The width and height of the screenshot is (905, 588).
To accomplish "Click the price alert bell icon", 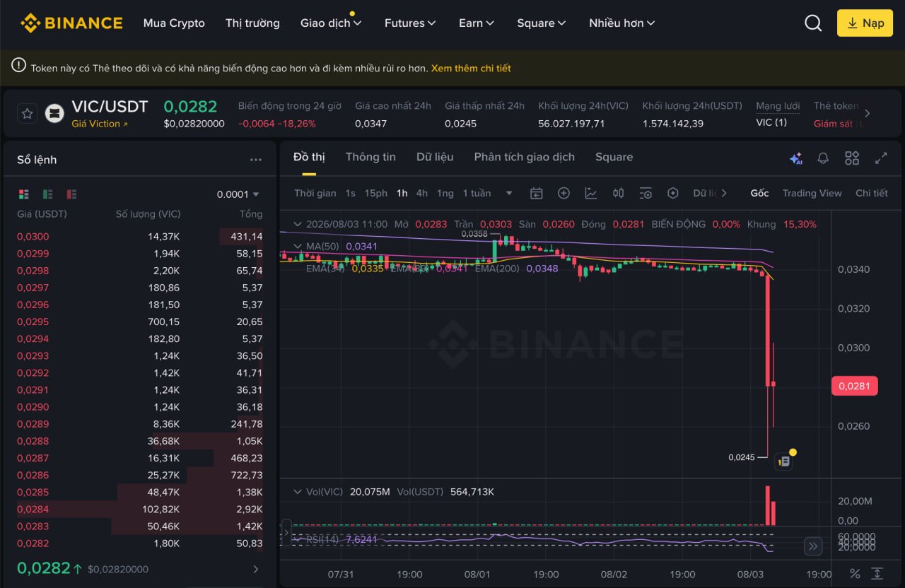I will click(823, 158).
